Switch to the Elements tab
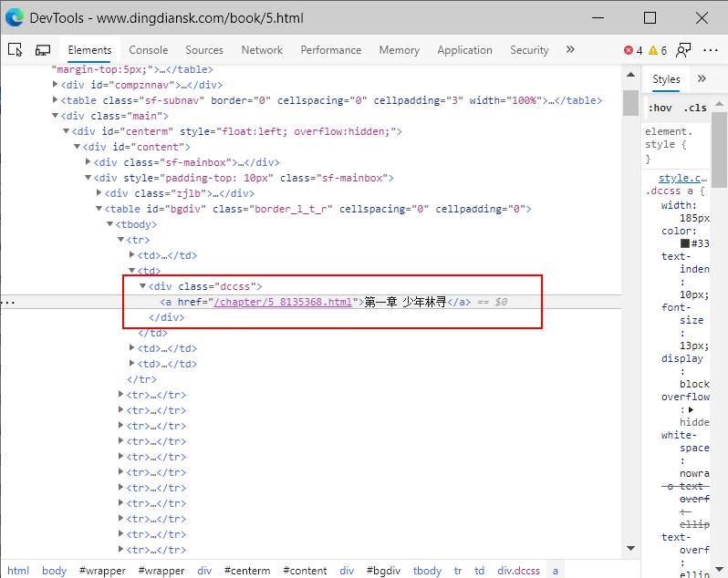The width and height of the screenshot is (728, 578). [x=89, y=49]
